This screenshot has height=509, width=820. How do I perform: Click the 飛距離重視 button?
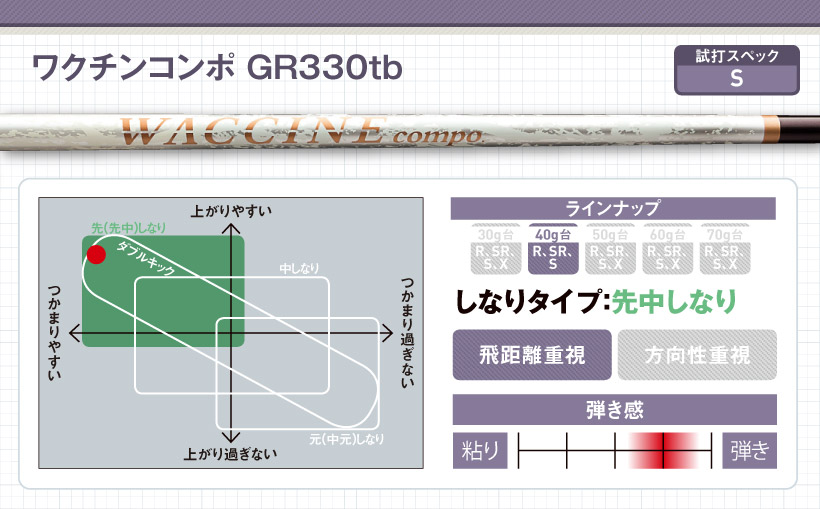[531, 355]
